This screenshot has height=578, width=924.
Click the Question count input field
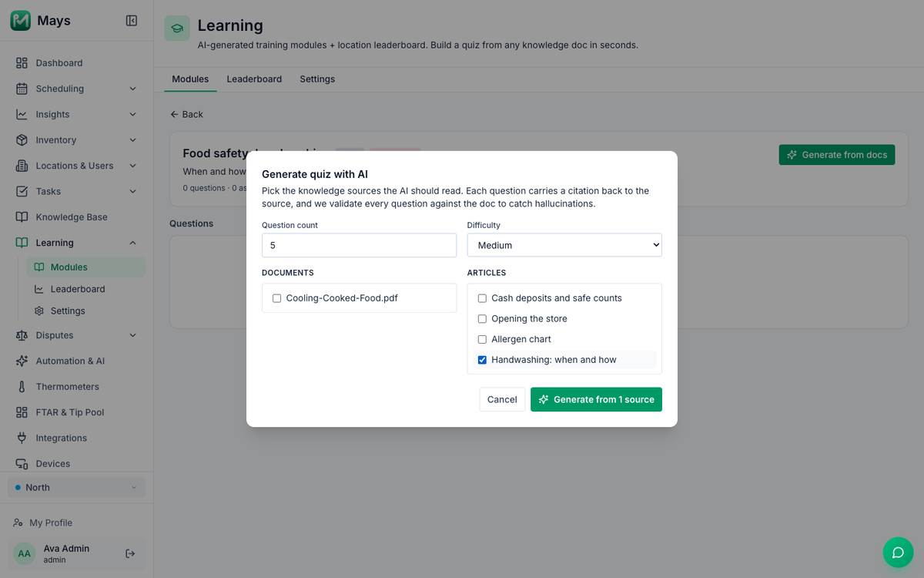pos(359,245)
